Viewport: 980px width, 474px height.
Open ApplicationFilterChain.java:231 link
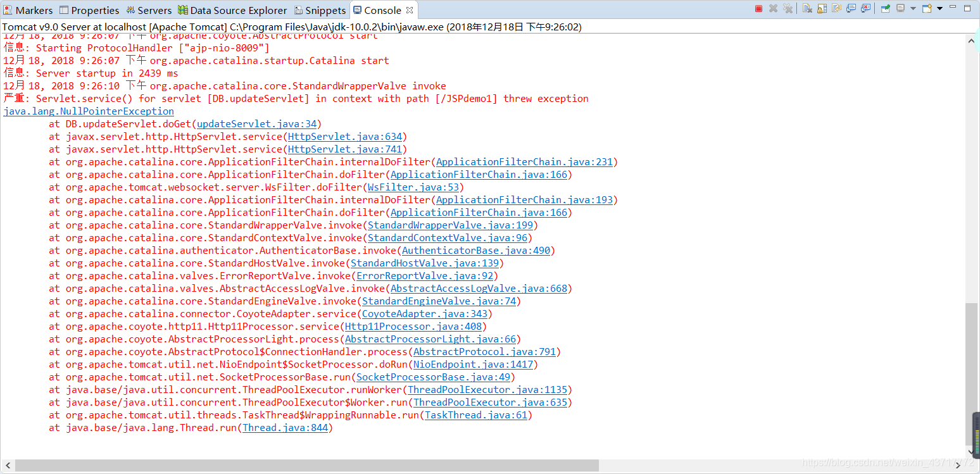coord(525,162)
